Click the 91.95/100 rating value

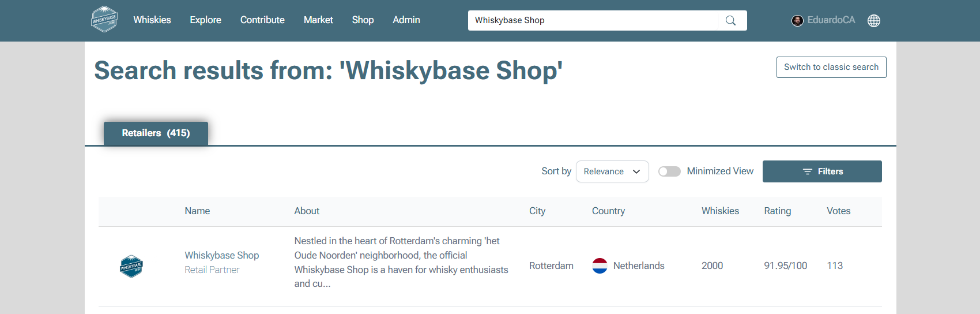786,266
